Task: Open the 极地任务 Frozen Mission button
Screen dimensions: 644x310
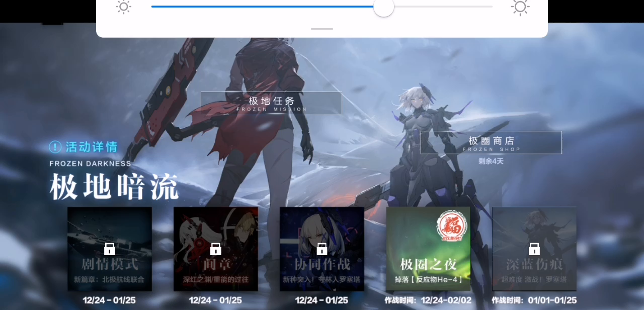Action: coord(271,103)
